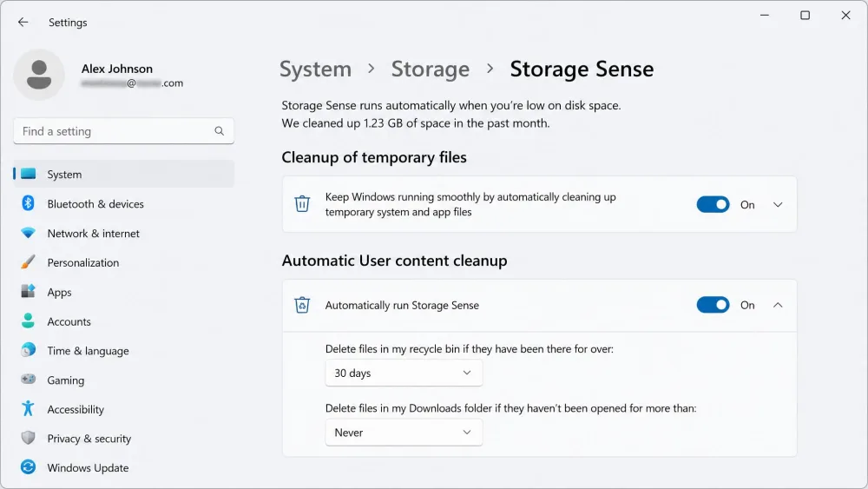Go to Time & language

(123, 350)
